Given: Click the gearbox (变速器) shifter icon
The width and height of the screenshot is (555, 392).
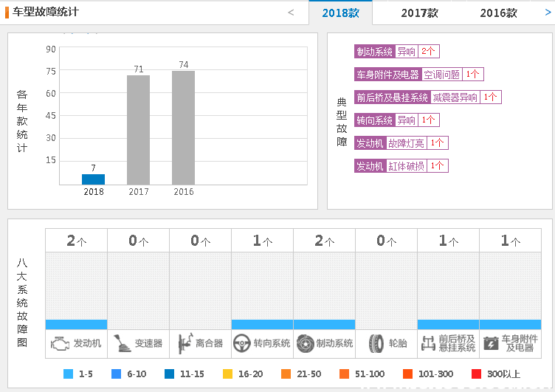Looking at the screenshot, I should coord(122,343).
